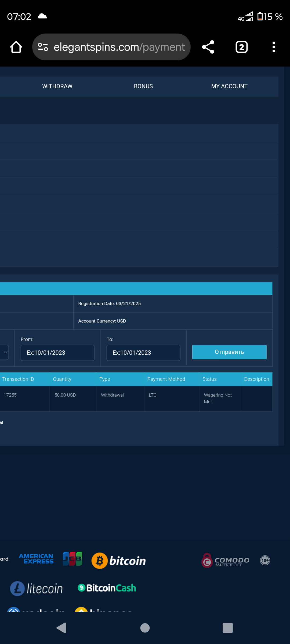Tap the American Express logo
290x644 pixels.
(x=36, y=559)
